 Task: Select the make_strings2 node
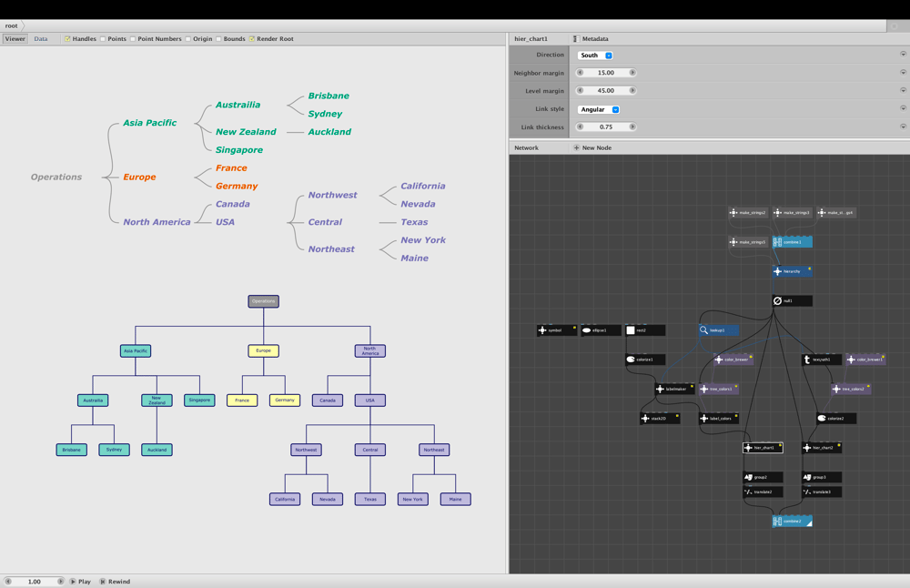(748, 212)
